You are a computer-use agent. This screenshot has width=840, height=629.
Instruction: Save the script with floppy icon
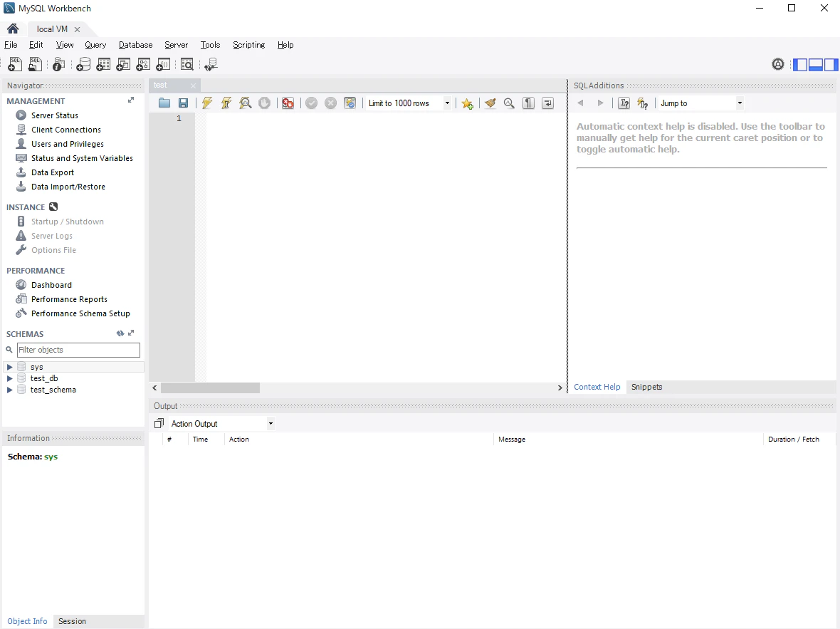[183, 103]
